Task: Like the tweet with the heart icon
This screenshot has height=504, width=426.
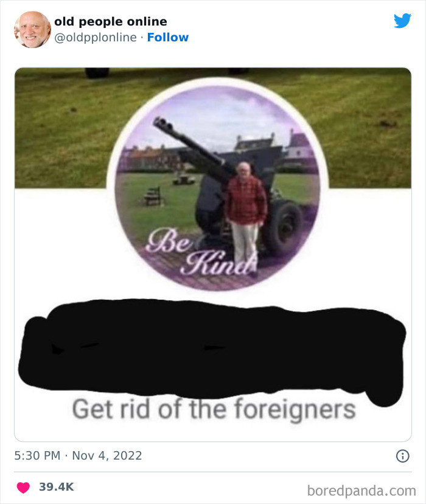Action: click(23, 488)
